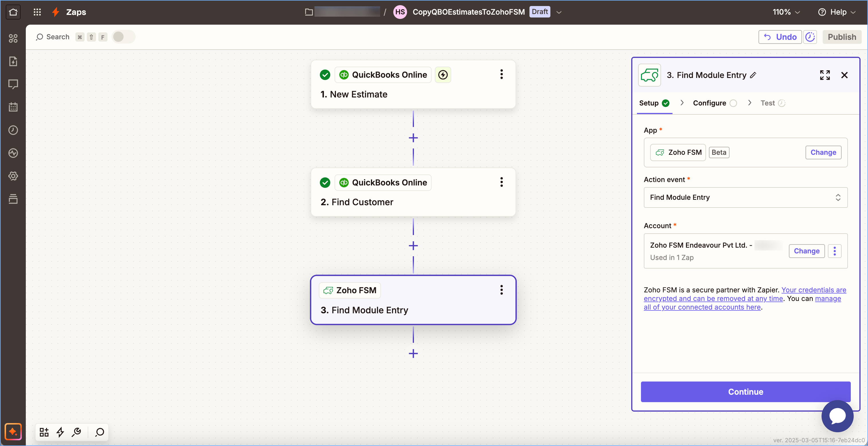This screenshot has width=868, height=446.
Task: Click the AI copilot sparkle icon
Action: pos(13,431)
